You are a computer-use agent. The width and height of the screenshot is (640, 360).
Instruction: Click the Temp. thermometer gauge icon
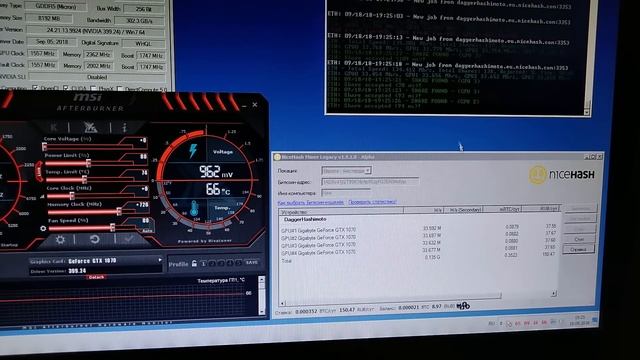tap(194, 208)
